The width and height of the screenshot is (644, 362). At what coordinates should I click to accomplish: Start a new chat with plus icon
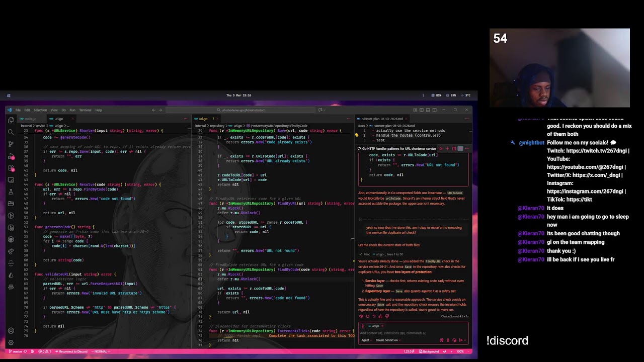447,148
